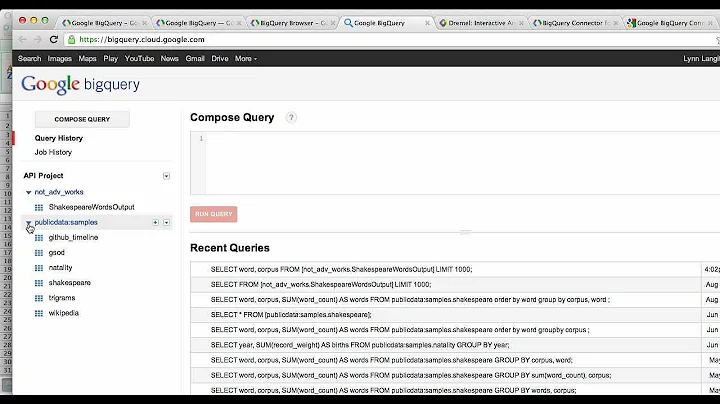Image resolution: width=720 pixels, height=404 pixels.
Task: Open Search in the Google bar
Action: coord(29,59)
